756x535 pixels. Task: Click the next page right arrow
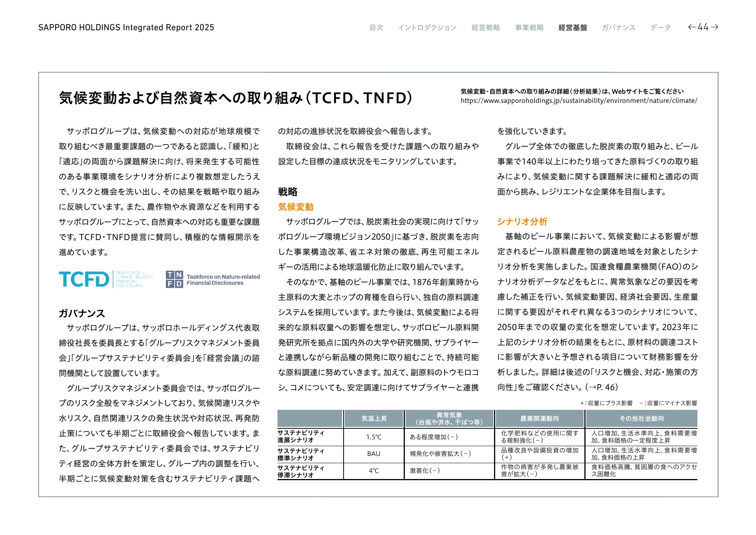point(714,27)
